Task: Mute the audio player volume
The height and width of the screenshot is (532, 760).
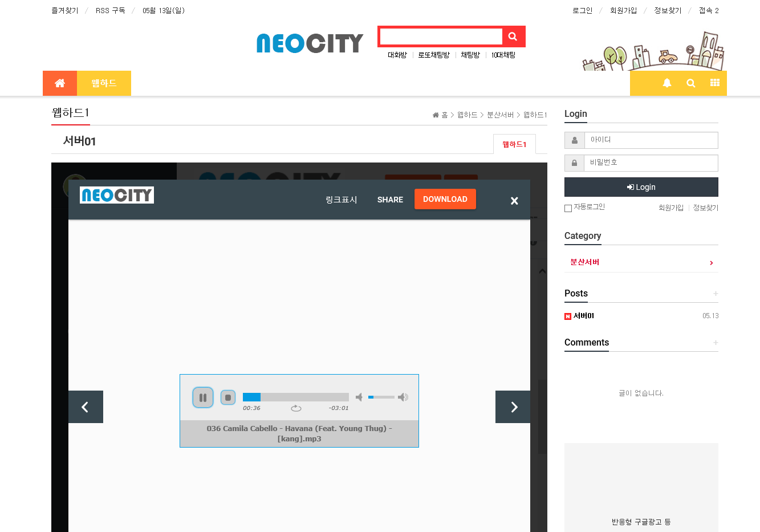Action: (x=359, y=397)
